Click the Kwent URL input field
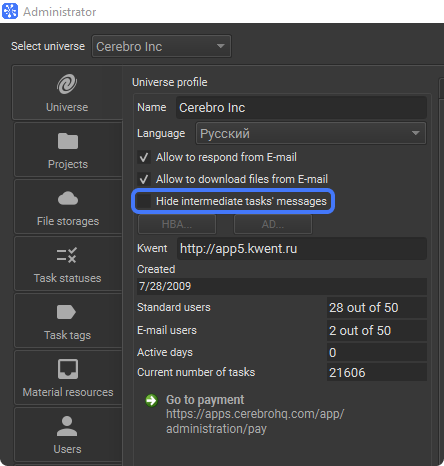The width and height of the screenshot is (444, 466). click(302, 249)
